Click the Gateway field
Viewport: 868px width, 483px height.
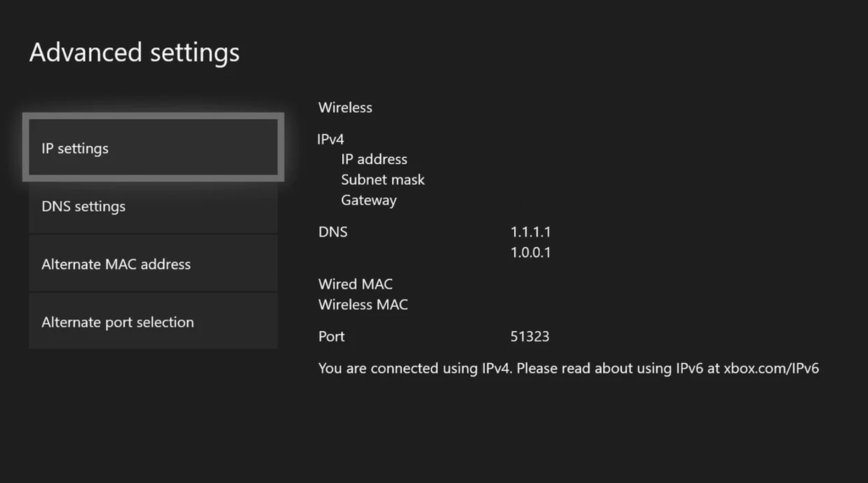[369, 200]
